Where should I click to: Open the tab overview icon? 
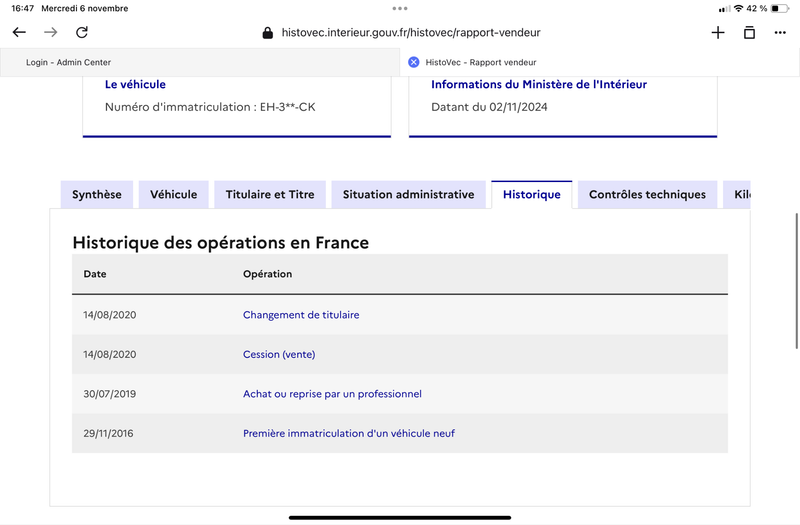click(x=749, y=33)
